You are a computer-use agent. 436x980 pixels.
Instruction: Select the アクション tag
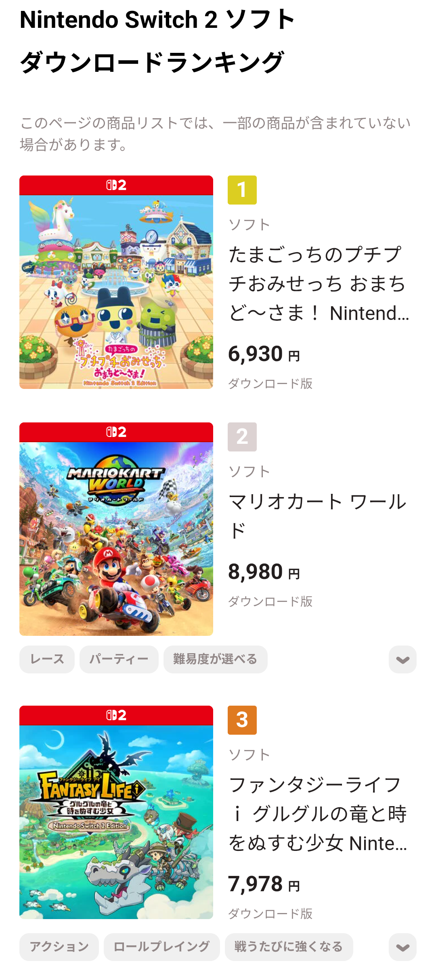pyautogui.click(x=59, y=947)
